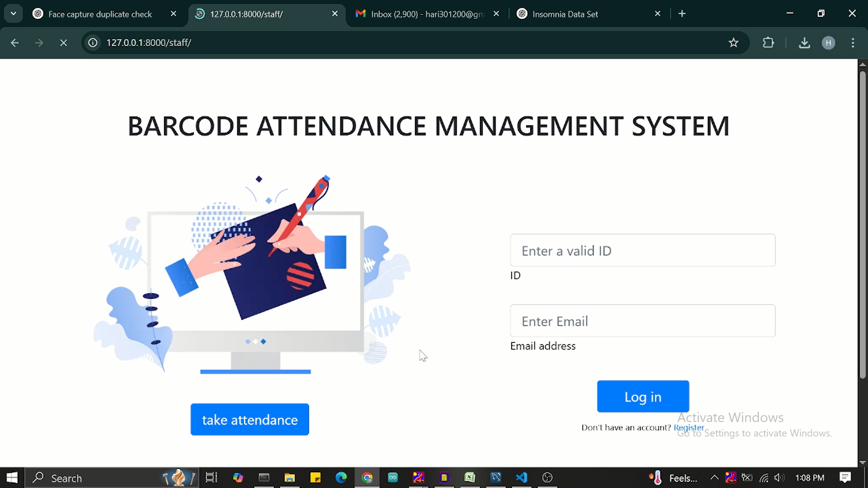Click the Log in button
Screen dimensions: 868x488
(643, 396)
